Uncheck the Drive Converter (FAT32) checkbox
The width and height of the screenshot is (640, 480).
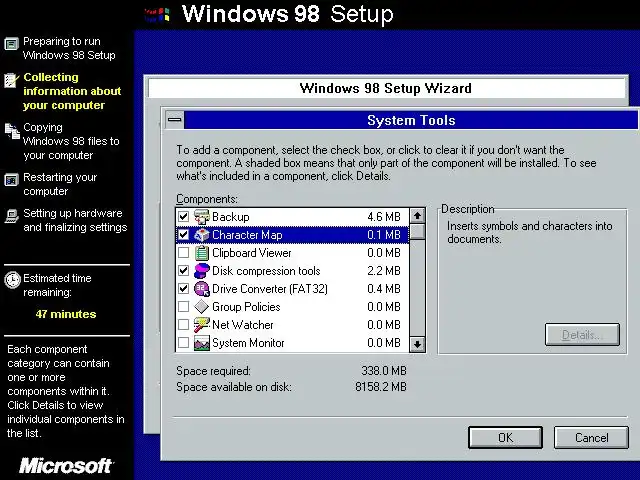point(184,289)
